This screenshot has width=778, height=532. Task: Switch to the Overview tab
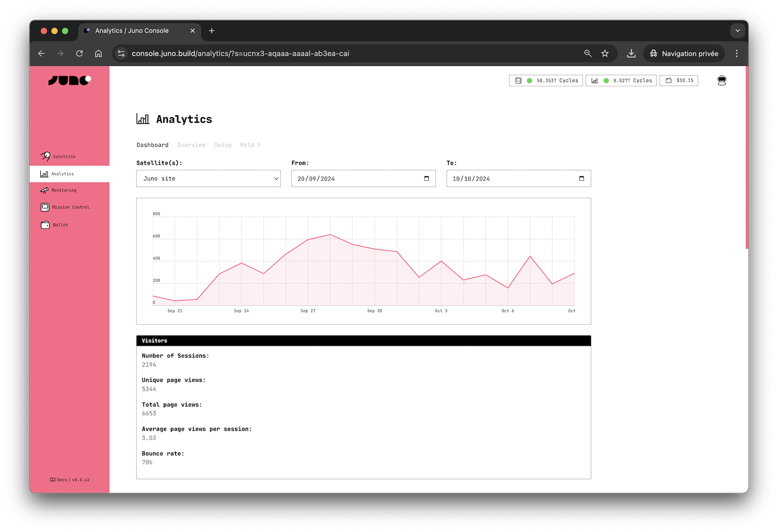point(191,145)
